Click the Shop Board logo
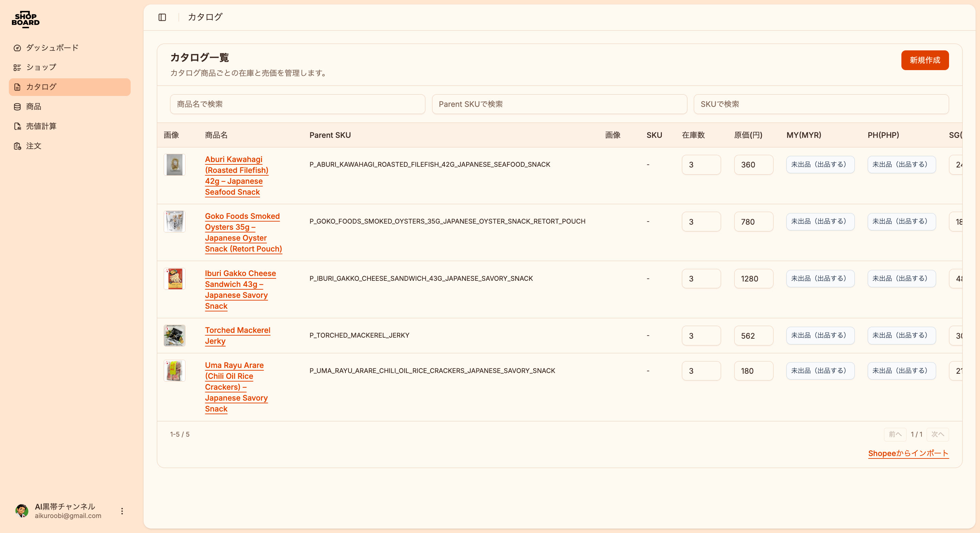This screenshot has height=533, width=980. pos(26,19)
